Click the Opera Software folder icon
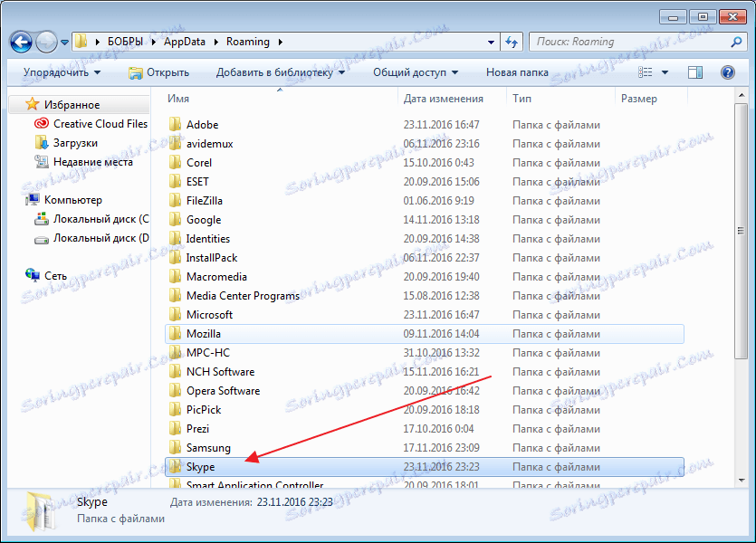 pyautogui.click(x=175, y=391)
